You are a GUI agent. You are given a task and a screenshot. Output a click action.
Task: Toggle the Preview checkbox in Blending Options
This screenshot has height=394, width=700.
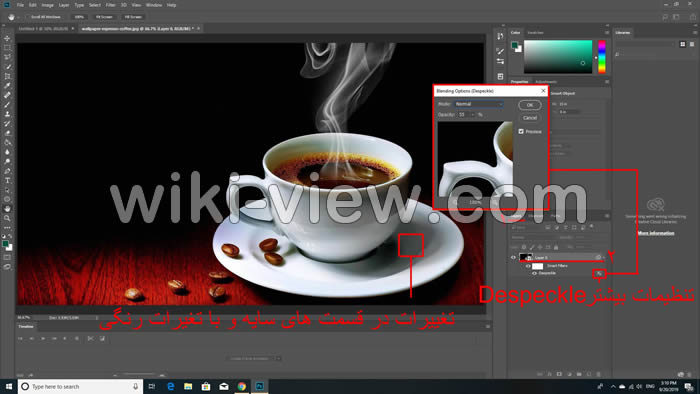pos(521,132)
